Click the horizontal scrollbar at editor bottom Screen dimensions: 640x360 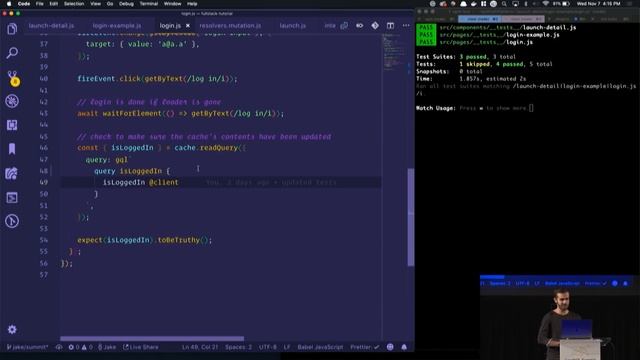click(x=152, y=338)
